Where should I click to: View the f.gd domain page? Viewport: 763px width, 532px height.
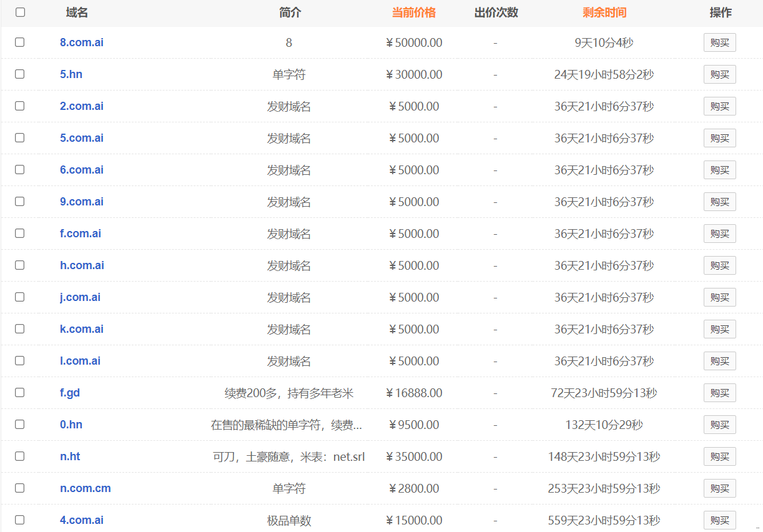[x=70, y=393]
